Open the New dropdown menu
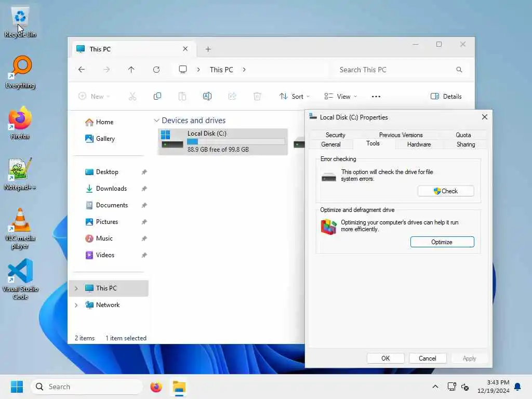The image size is (532, 399). click(x=94, y=96)
